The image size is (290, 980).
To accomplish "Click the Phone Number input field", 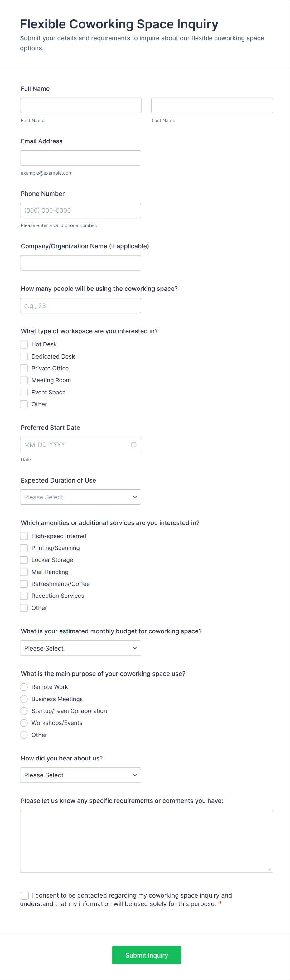I will tap(80, 210).
